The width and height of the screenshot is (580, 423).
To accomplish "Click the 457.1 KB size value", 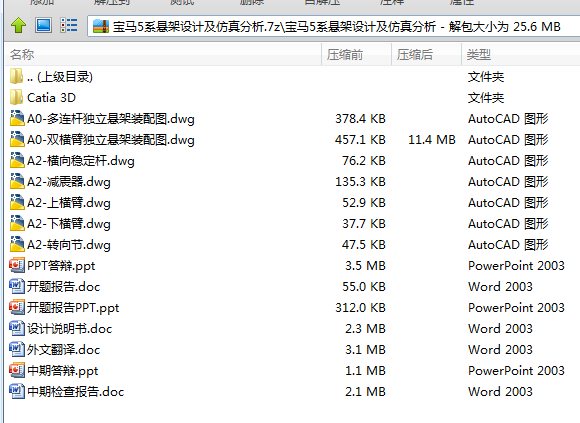I will [360, 140].
